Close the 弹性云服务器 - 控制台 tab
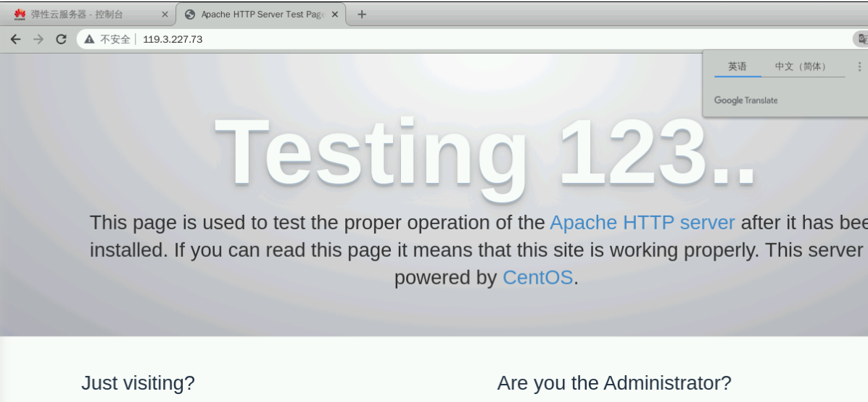 (x=165, y=15)
